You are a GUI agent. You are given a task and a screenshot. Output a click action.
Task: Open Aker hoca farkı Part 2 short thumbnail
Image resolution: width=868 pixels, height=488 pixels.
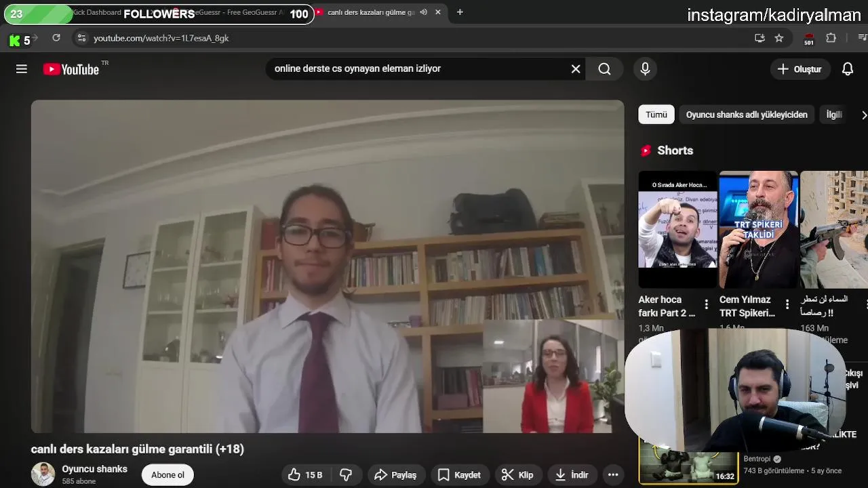click(677, 229)
